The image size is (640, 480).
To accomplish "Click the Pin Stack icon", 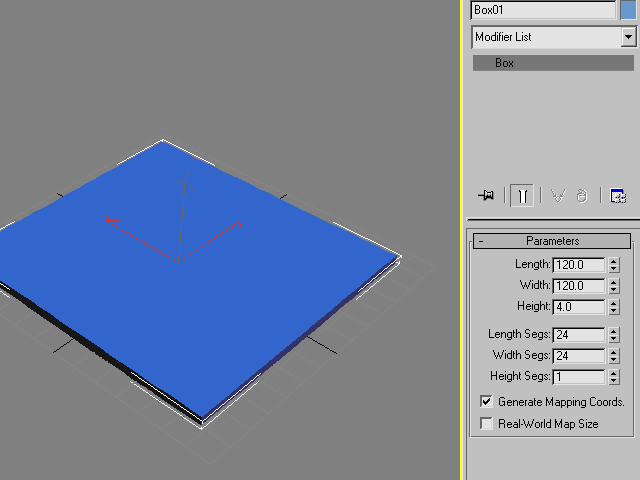I will coord(487,196).
